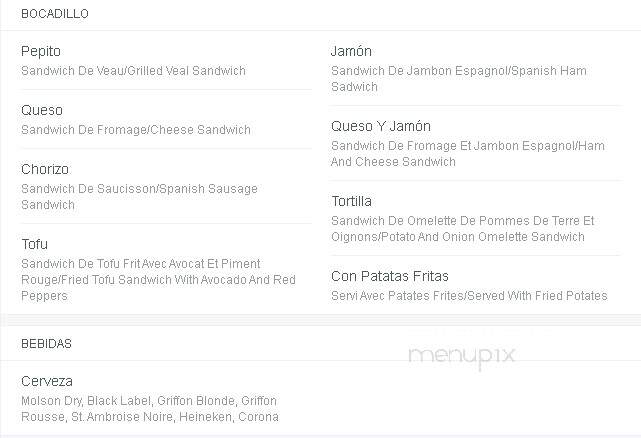The height and width of the screenshot is (438, 641).
Task: Select the Pepito menu item
Action: 41,52
